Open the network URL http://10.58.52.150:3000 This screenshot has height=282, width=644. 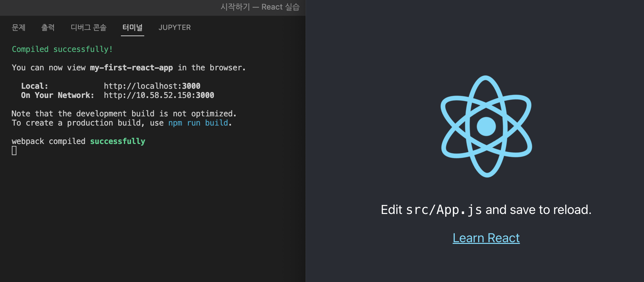pos(159,95)
